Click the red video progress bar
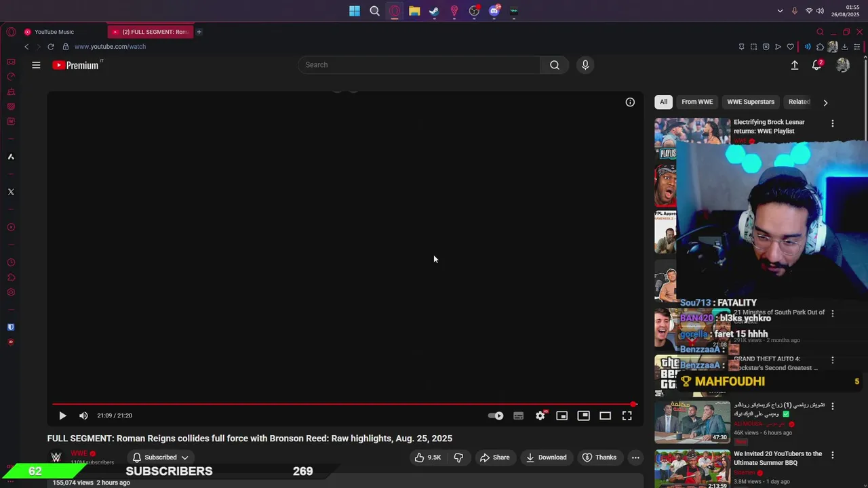This screenshot has width=868, height=488. pyautogui.click(x=344, y=404)
